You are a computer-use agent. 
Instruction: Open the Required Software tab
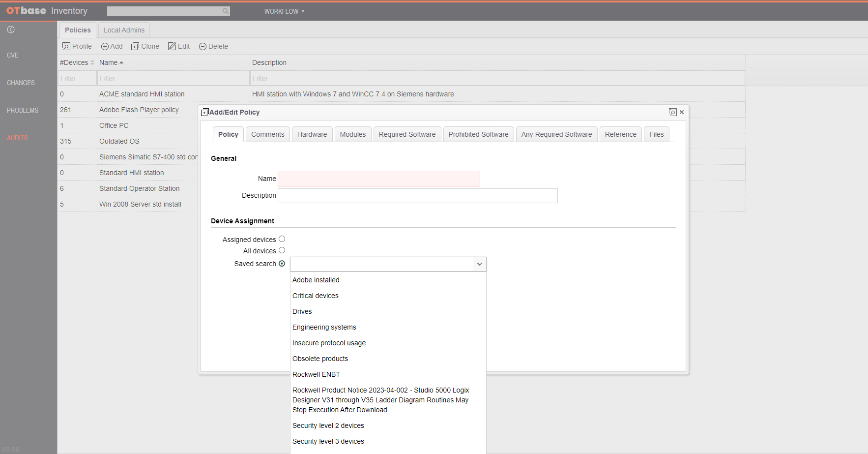(x=407, y=134)
